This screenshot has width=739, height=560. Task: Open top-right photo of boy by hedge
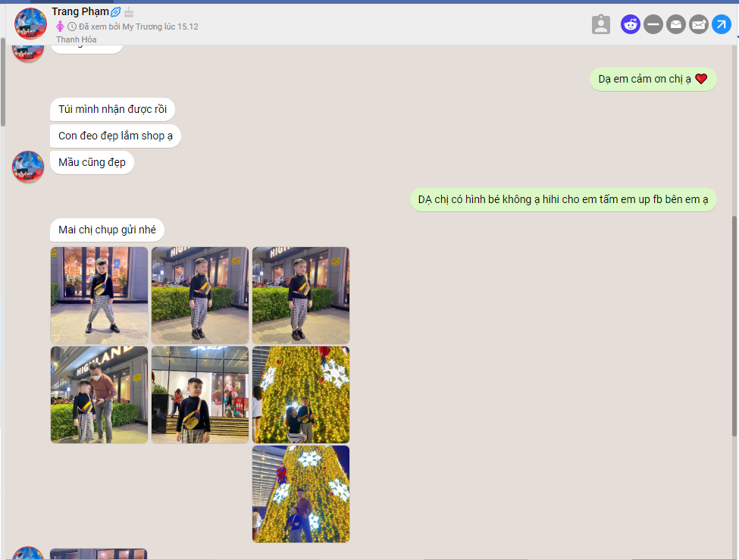[x=301, y=296]
